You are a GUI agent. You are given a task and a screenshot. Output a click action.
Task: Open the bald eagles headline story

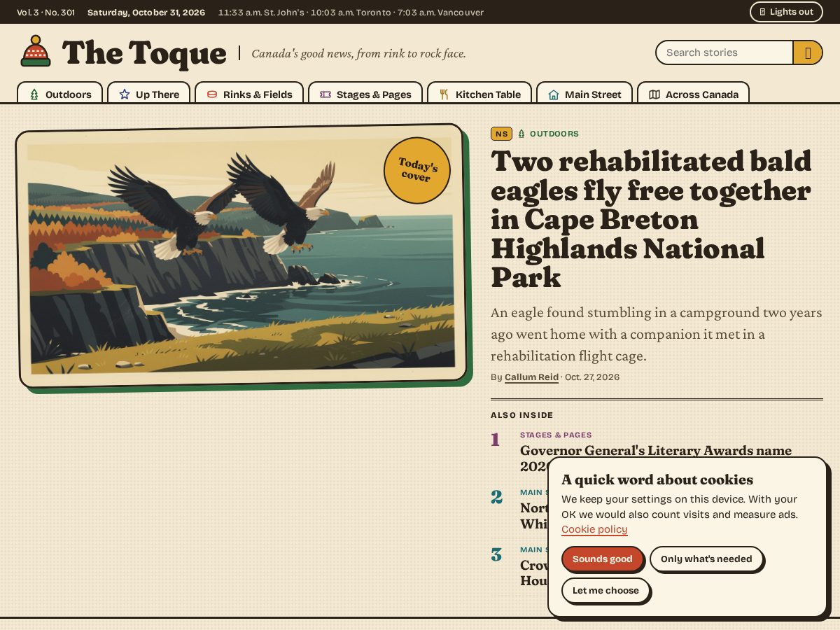pos(651,219)
